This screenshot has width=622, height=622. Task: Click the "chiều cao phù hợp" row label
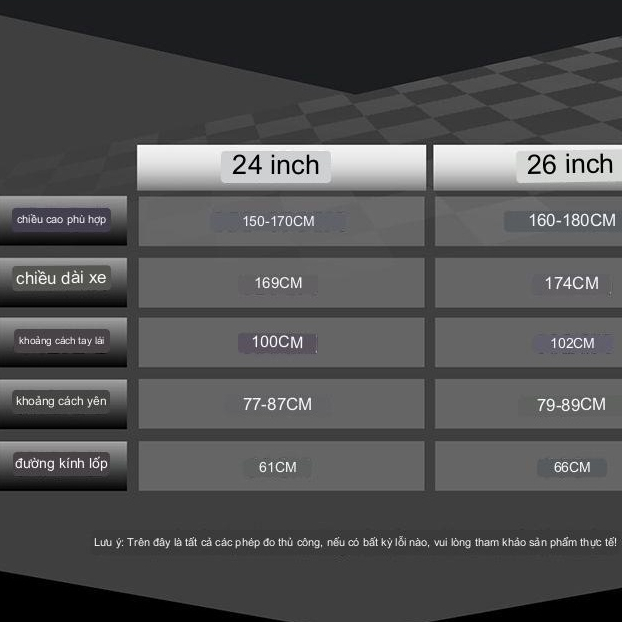[x=62, y=219]
